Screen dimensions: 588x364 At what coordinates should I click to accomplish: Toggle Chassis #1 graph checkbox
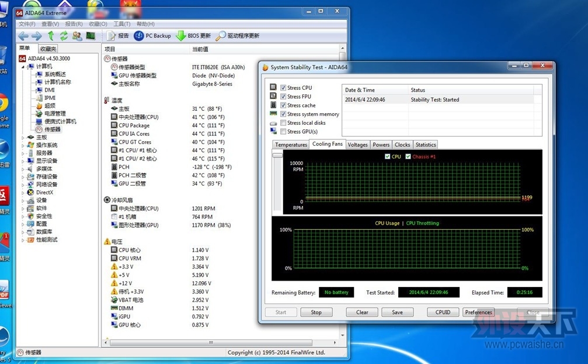pyautogui.click(x=408, y=156)
